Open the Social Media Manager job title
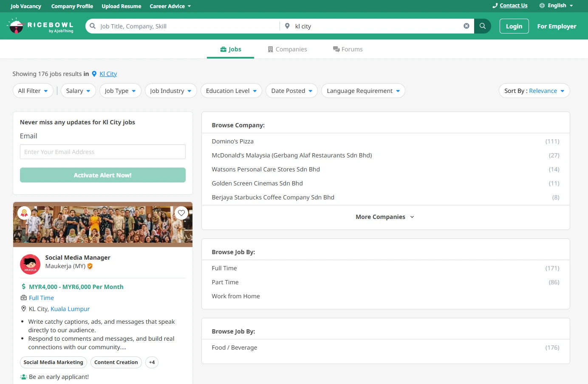Image resolution: width=588 pixels, height=384 pixels. coord(78,258)
